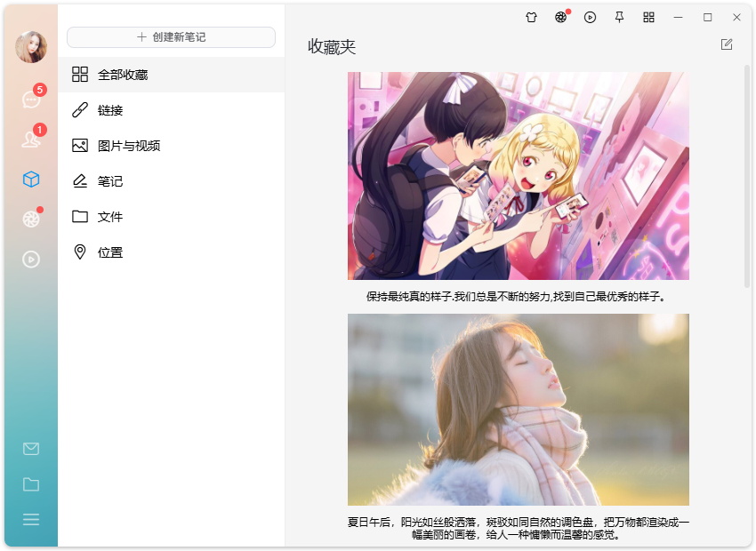The image size is (756, 551).
Task: Open the edit compose icon beside 收藏夹 title
Action: (x=726, y=44)
